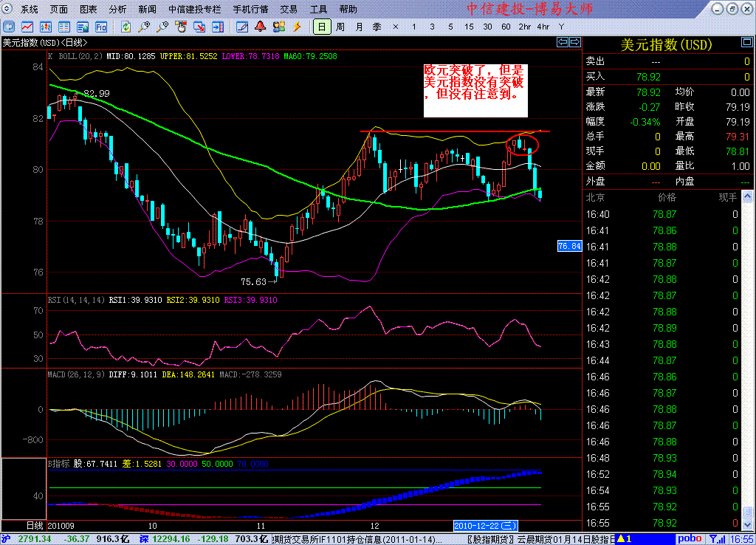756x545 pixels.
Task: Click the green refresh data icon
Action: [x=126, y=27]
